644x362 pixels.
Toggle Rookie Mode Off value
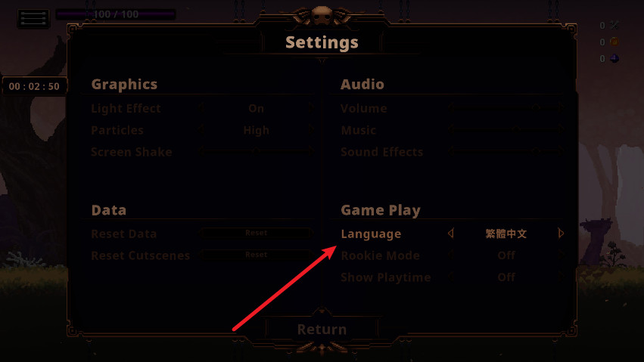(506, 255)
